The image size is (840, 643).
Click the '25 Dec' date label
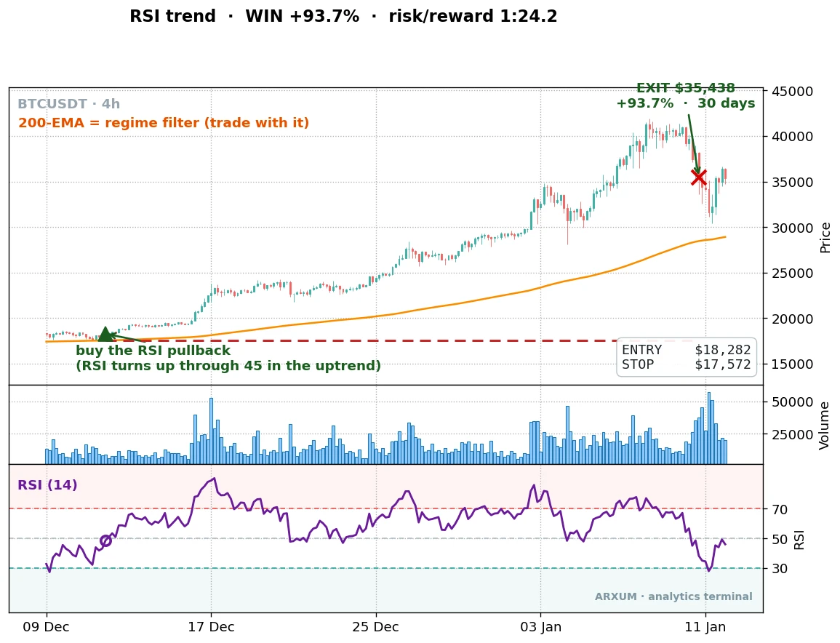point(375,627)
